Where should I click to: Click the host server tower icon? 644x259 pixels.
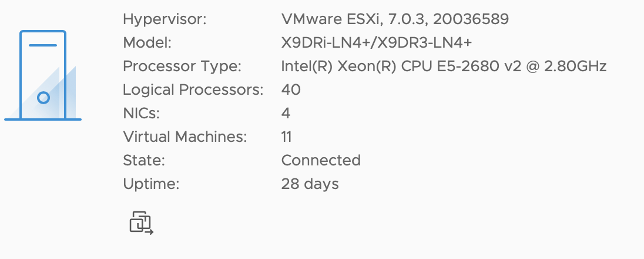click(43, 75)
